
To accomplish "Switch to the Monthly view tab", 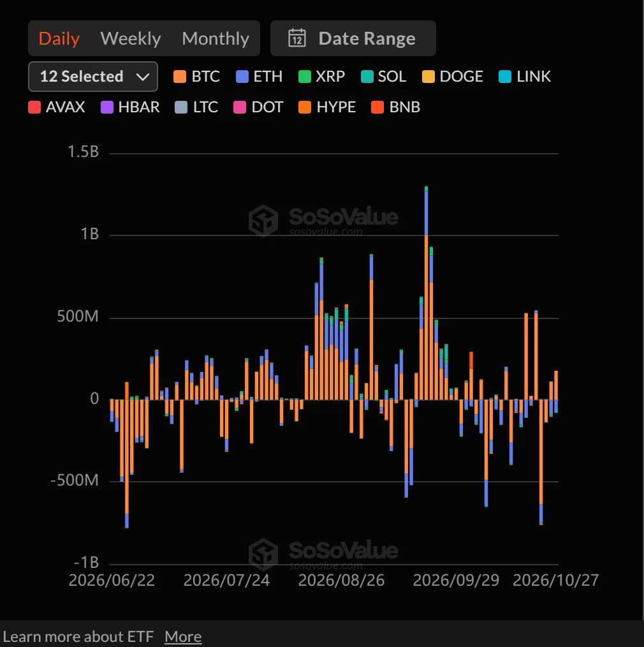I will [216, 38].
